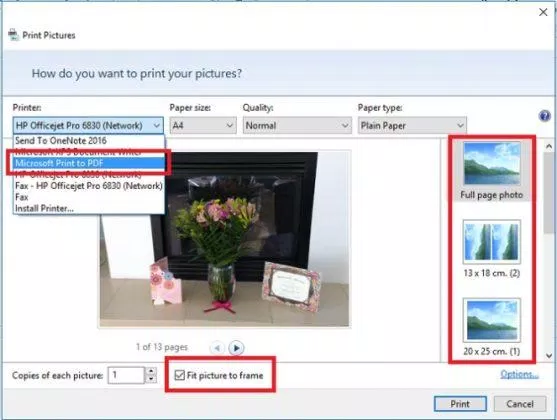557x420 pixels.
Task: Click the blue help question mark icon
Action: coord(545,116)
